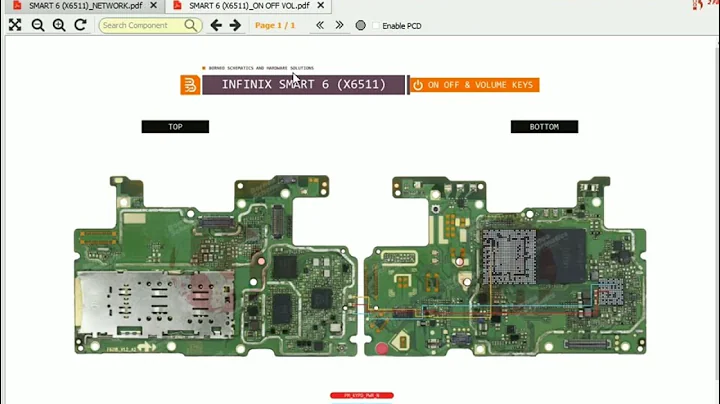The width and height of the screenshot is (720, 404).
Task: Click the BOTTOM board label
Action: tap(544, 127)
